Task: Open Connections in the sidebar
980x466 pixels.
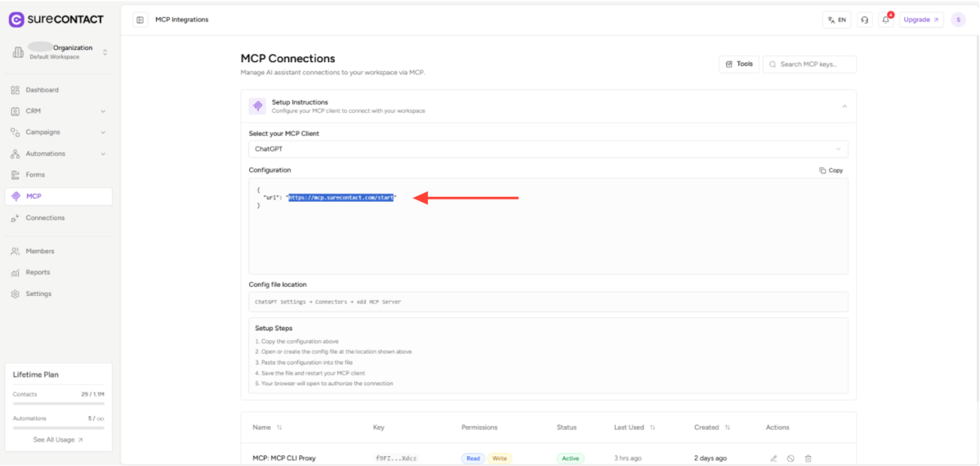Action: (x=45, y=218)
